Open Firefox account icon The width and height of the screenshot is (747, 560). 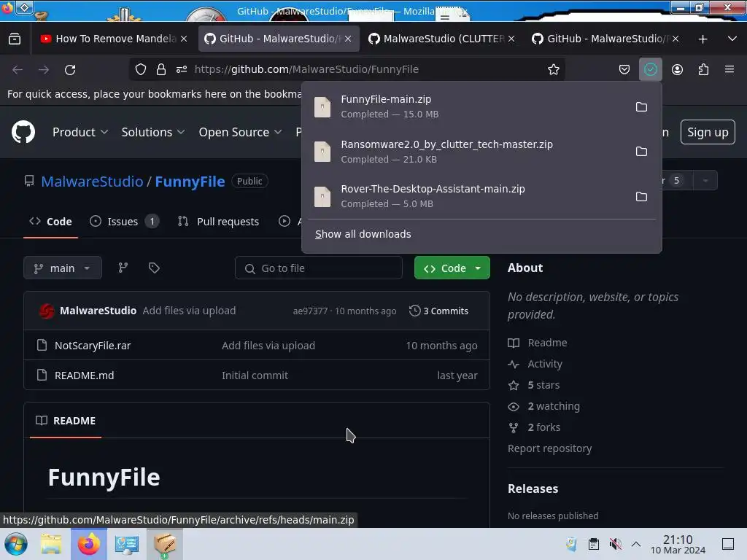[677, 69]
